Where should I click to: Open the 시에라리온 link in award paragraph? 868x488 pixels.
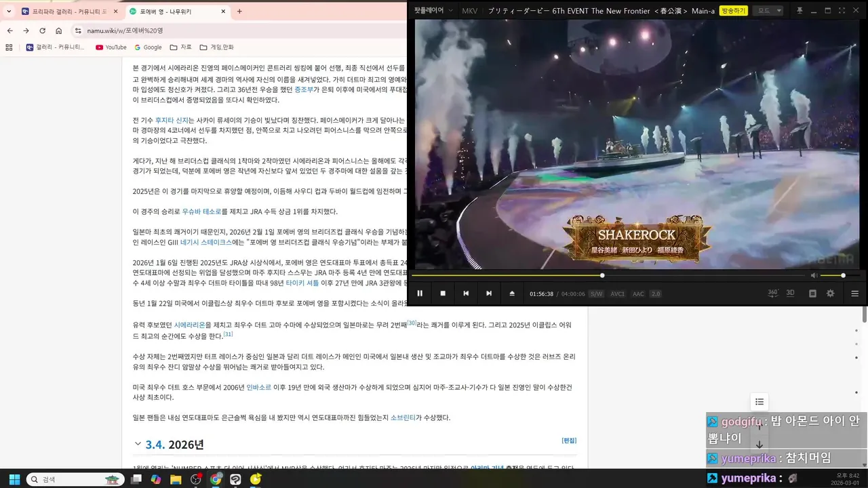click(x=189, y=325)
